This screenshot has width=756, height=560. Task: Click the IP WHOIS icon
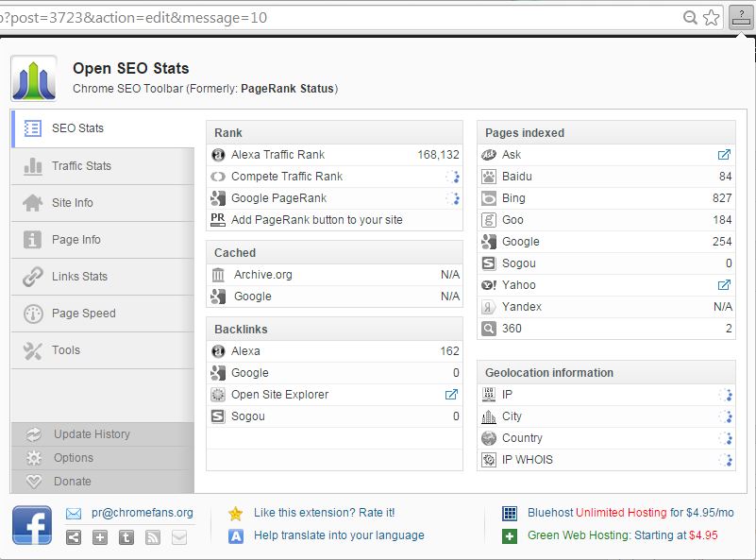point(488,460)
